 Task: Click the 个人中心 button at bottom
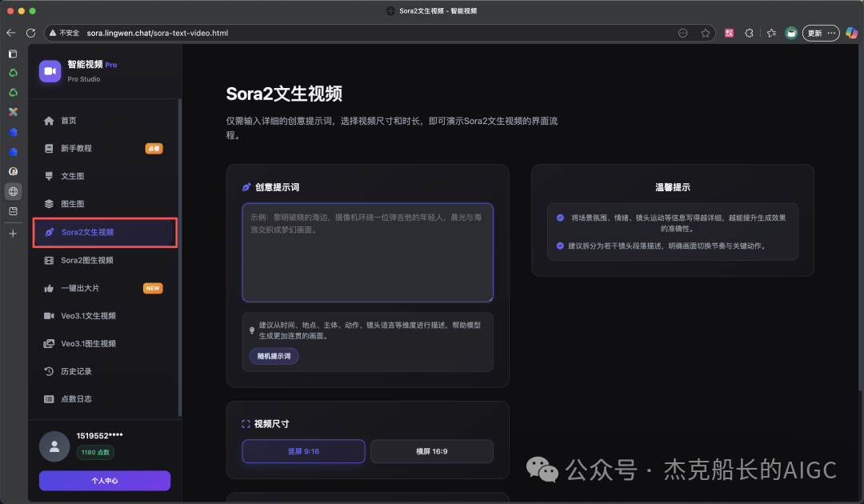pos(104,481)
